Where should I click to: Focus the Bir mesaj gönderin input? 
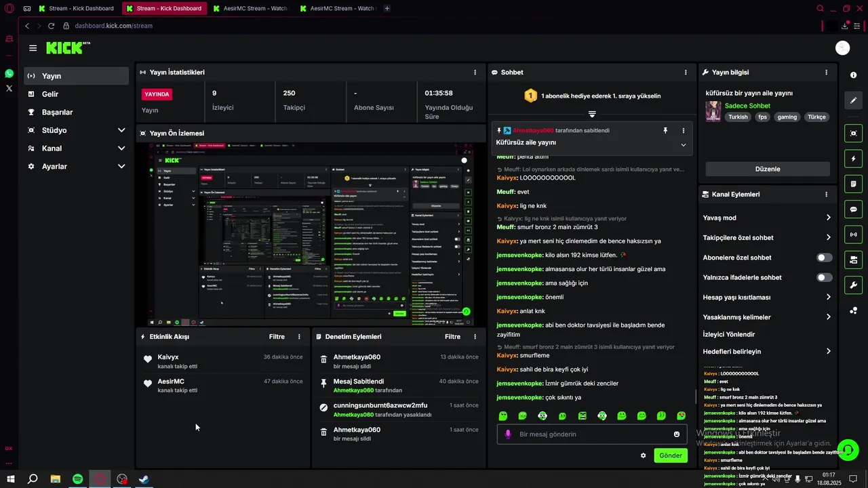click(591, 434)
